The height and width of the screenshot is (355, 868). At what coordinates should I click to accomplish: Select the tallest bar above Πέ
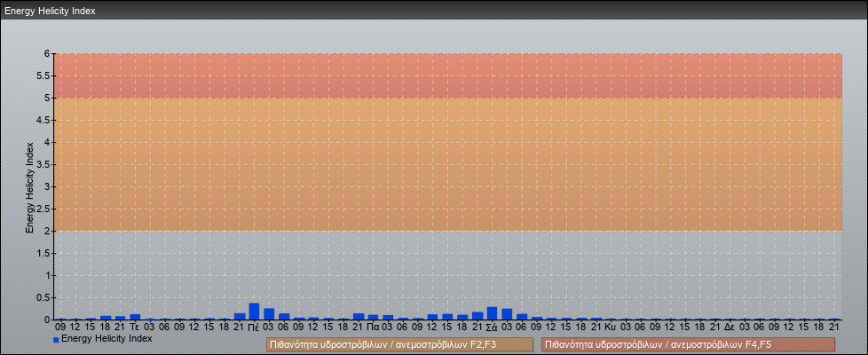254,312
